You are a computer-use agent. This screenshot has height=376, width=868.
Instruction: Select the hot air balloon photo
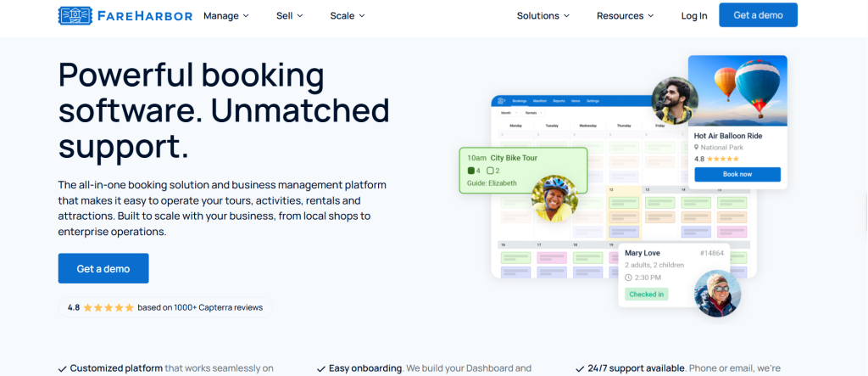tap(737, 91)
